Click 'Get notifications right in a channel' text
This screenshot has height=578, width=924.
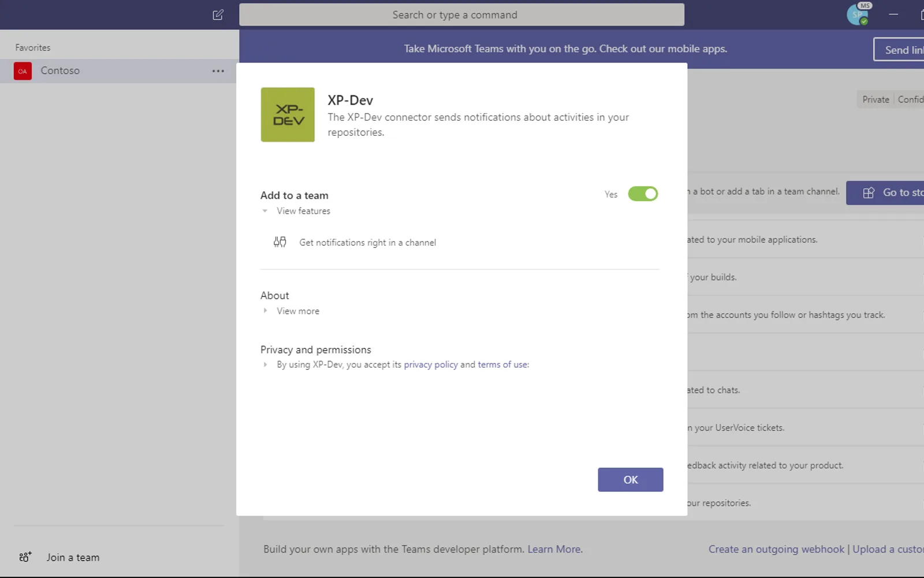(x=368, y=243)
